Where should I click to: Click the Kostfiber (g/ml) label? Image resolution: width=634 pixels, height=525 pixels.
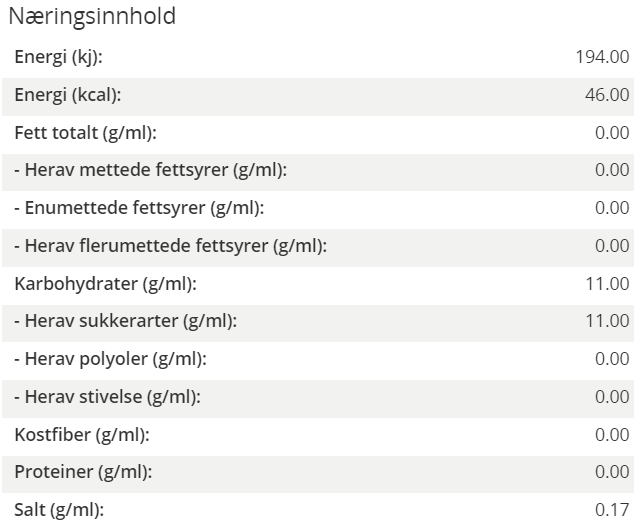coord(81,435)
